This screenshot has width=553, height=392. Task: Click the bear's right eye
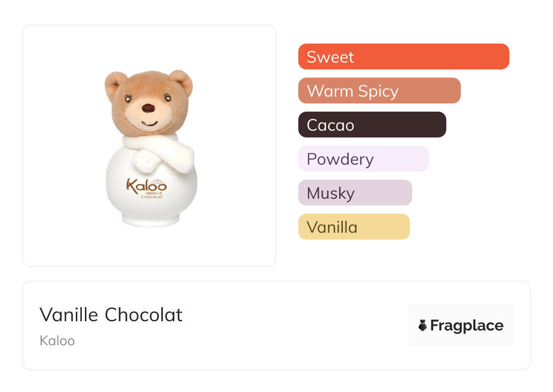pyautogui.click(x=168, y=97)
